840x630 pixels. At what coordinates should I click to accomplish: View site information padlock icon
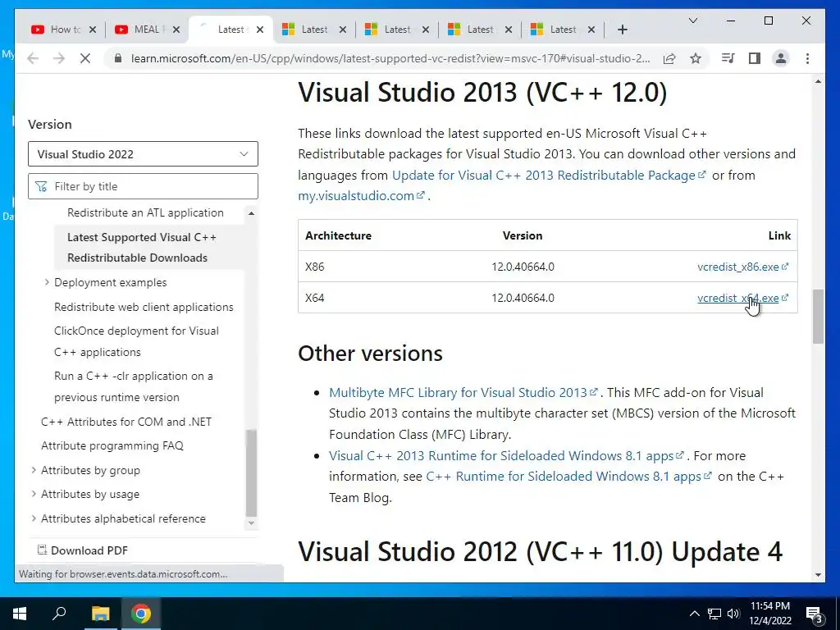pos(118,58)
